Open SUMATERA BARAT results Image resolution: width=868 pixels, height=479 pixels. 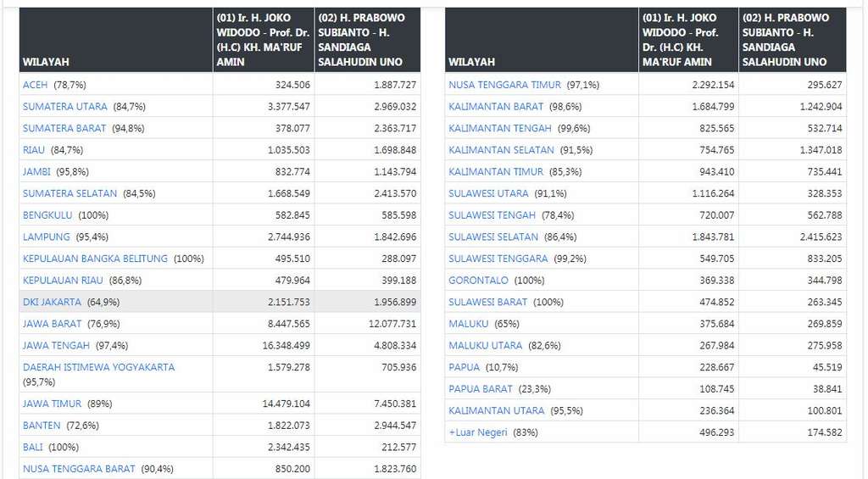[64, 128]
